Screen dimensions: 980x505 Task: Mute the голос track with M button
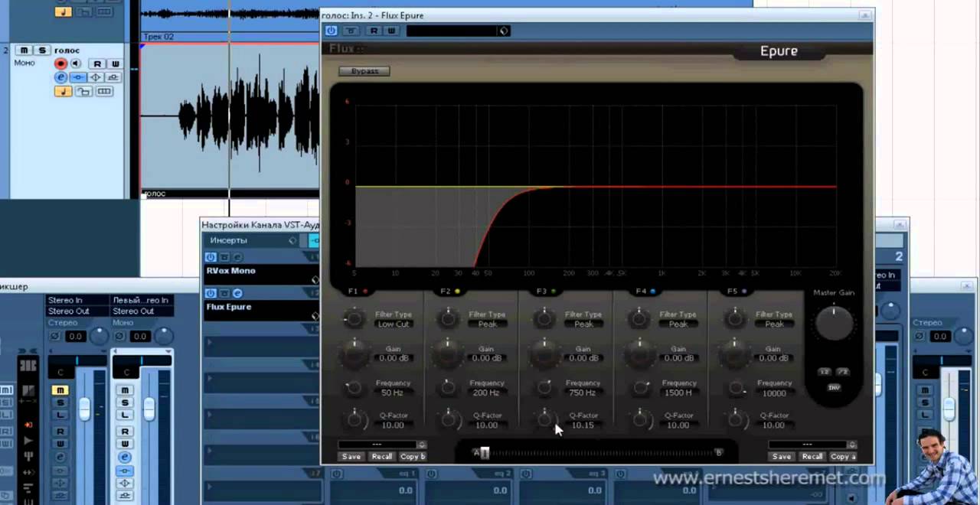(24, 50)
